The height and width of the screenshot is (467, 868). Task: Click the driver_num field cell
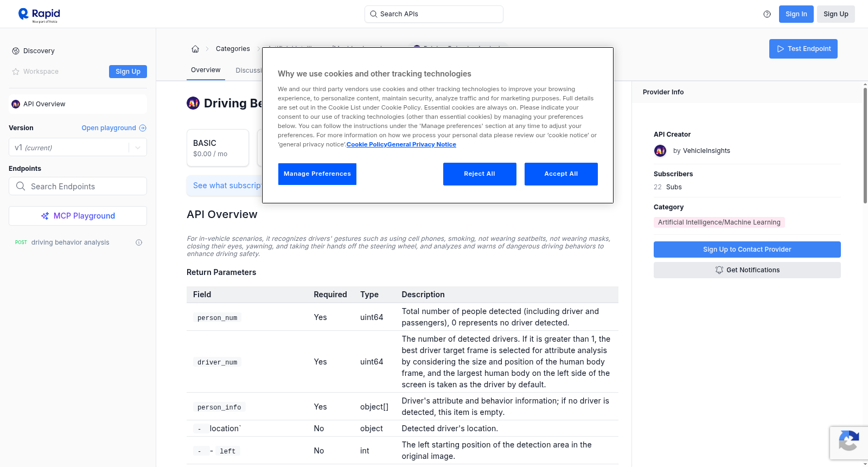click(218, 362)
